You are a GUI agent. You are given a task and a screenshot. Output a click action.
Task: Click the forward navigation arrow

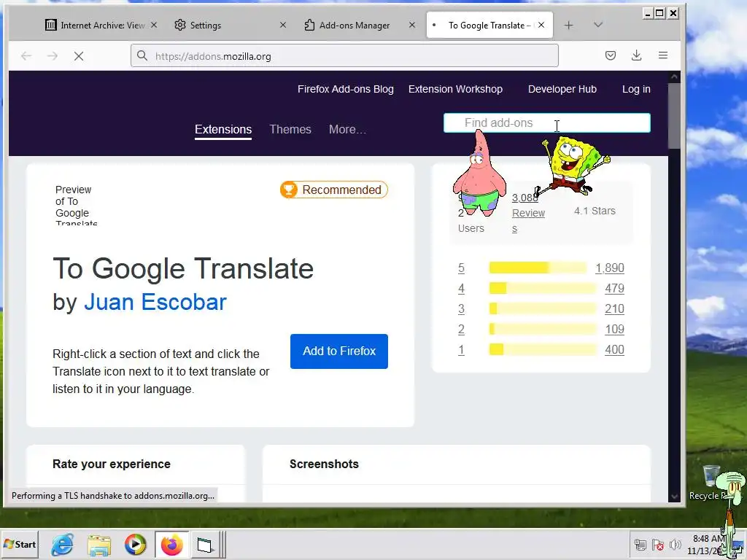tap(53, 56)
